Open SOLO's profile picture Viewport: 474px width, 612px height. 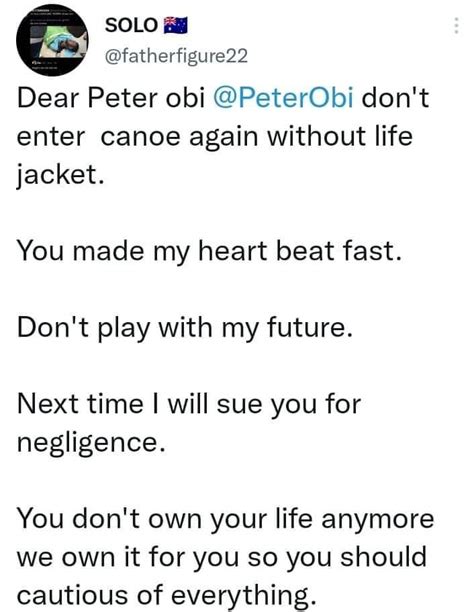[52, 40]
